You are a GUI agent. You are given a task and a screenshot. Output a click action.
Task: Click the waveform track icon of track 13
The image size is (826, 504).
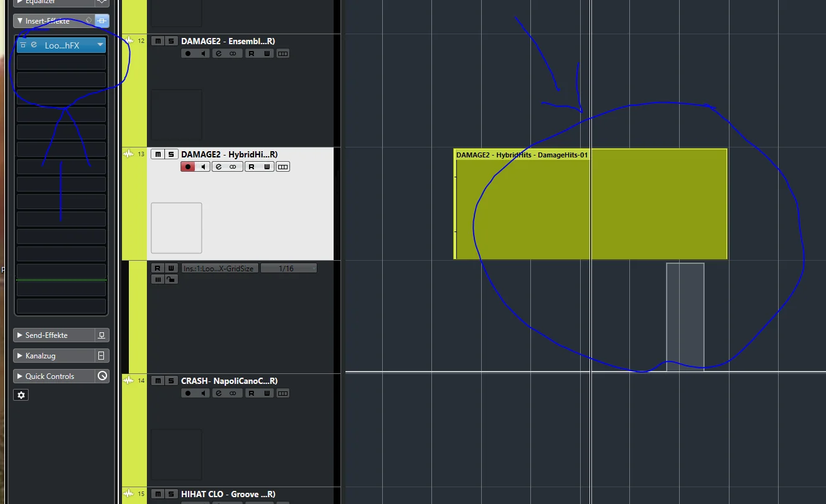(129, 154)
